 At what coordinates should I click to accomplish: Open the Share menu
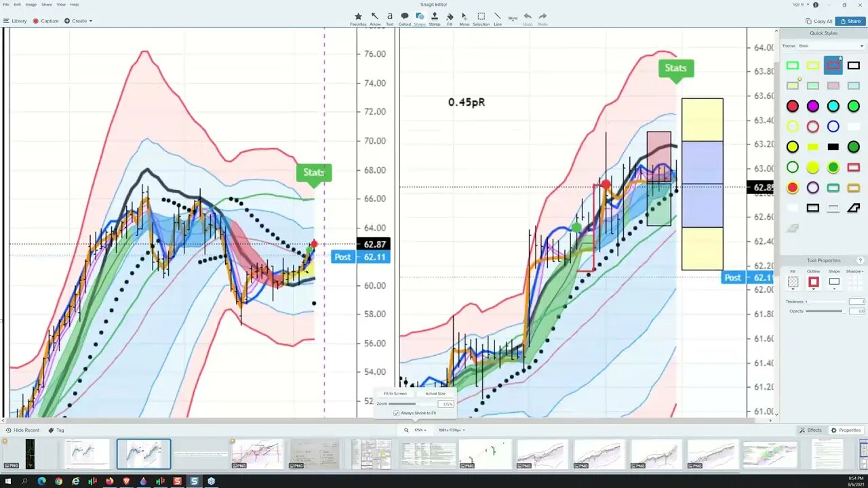click(46, 4)
